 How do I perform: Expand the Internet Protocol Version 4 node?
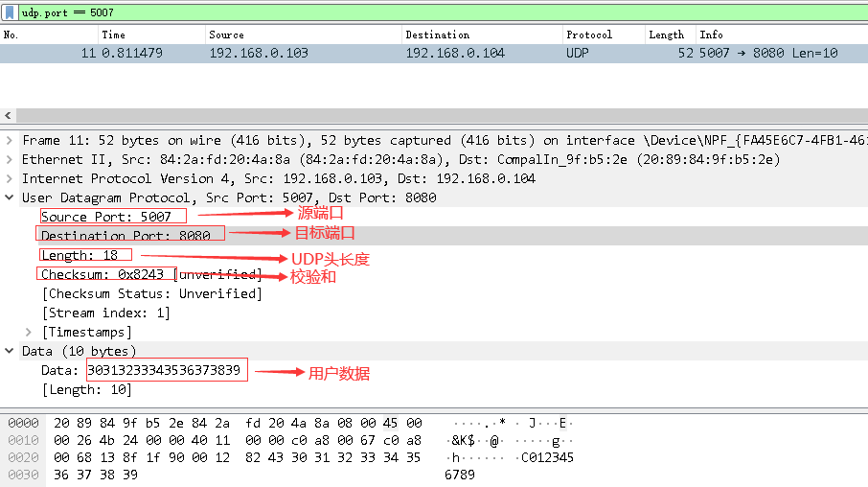tap(10, 178)
